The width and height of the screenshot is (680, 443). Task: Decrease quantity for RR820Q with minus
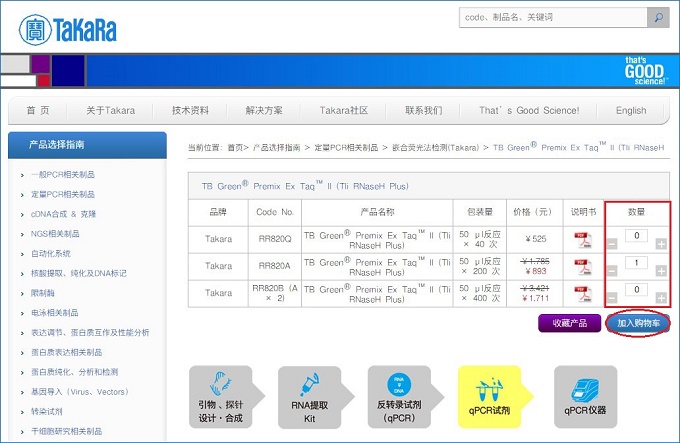click(x=611, y=244)
